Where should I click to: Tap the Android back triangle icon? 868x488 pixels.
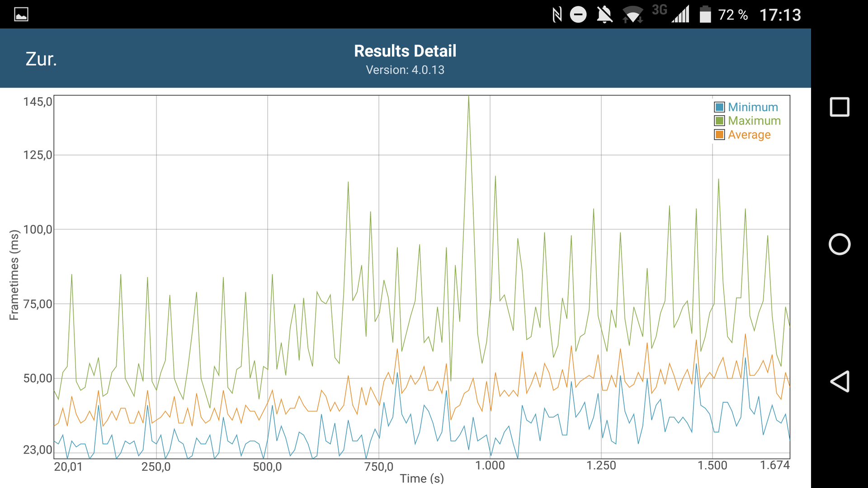840,382
